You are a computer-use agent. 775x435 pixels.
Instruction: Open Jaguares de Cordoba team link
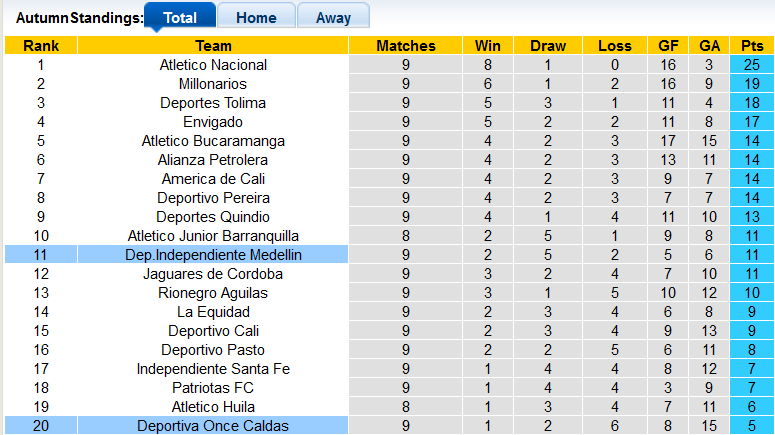(x=213, y=274)
